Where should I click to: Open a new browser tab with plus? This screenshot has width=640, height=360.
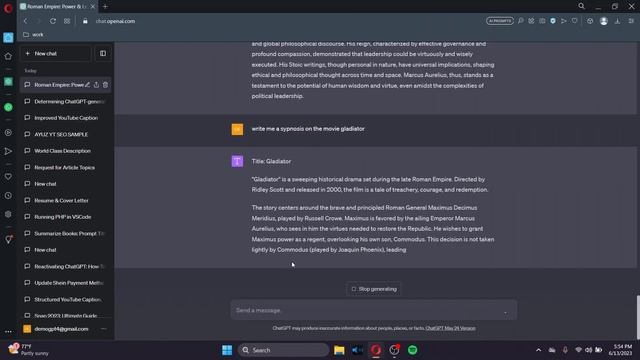tap(105, 7)
